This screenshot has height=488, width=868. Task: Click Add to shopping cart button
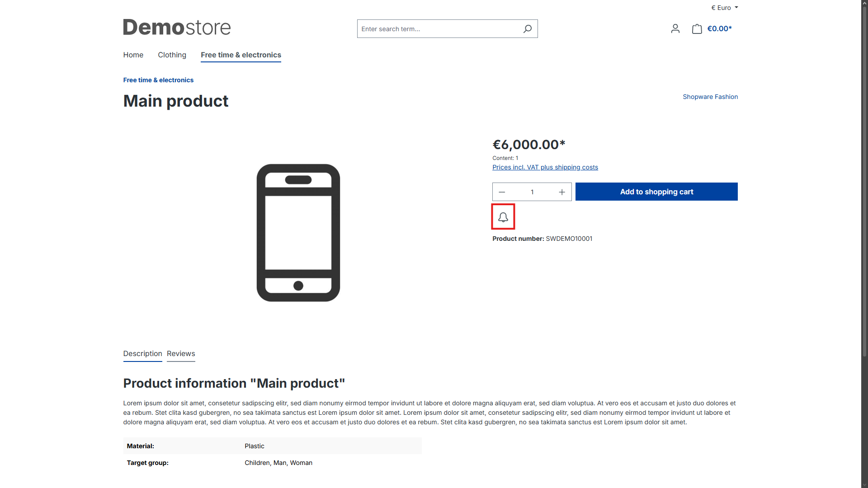[656, 192]
